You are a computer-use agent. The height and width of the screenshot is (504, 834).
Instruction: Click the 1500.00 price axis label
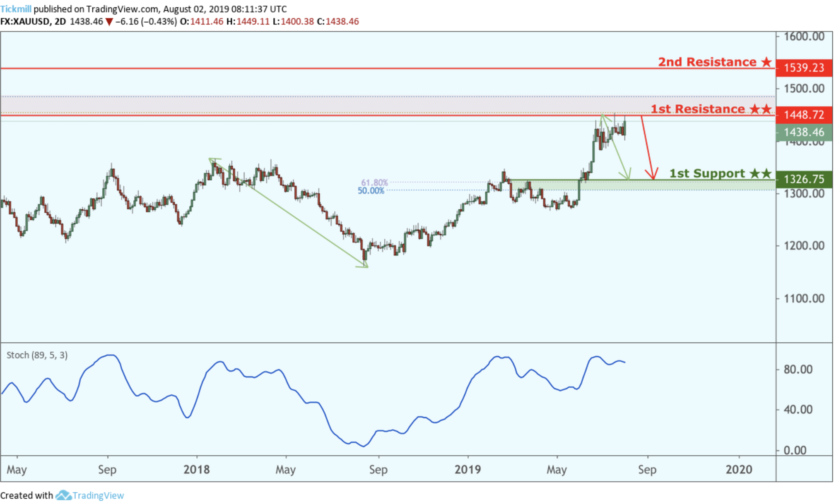click(804, 89)
